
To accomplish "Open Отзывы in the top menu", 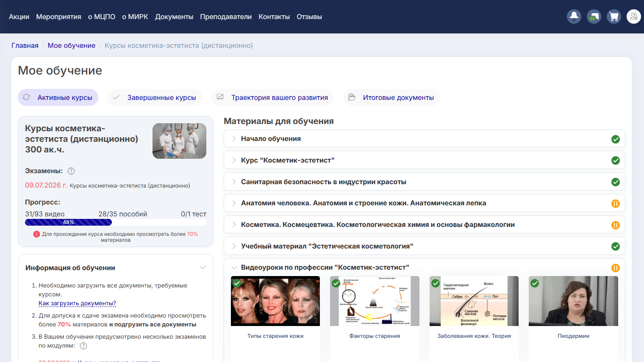I will pyautogui.click(x=309, y=17).
